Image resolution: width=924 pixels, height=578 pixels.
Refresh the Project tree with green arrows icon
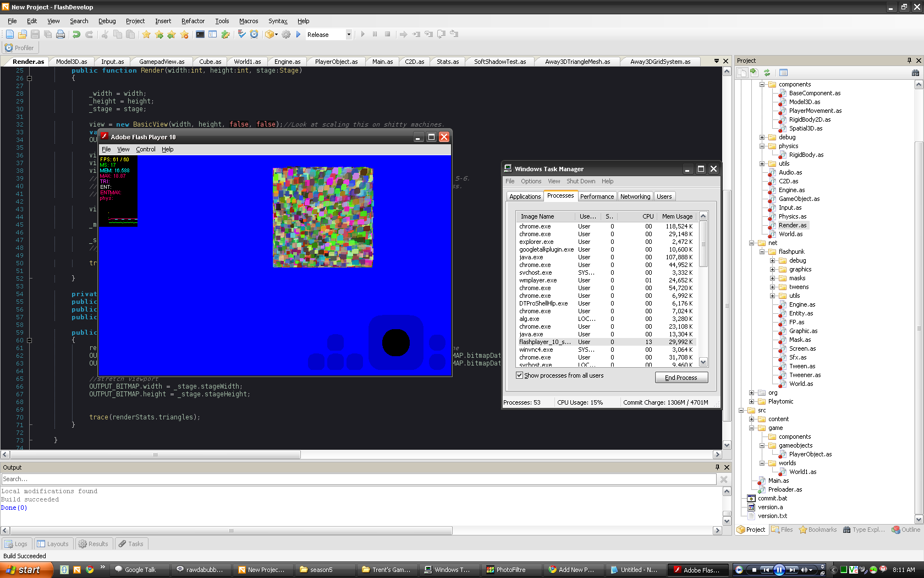click(767, 73)
